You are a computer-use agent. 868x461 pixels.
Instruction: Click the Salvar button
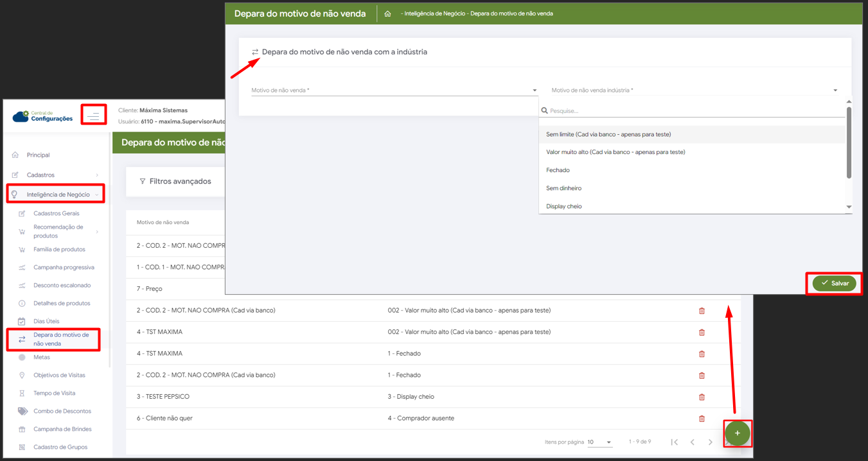tap(835, 283)
